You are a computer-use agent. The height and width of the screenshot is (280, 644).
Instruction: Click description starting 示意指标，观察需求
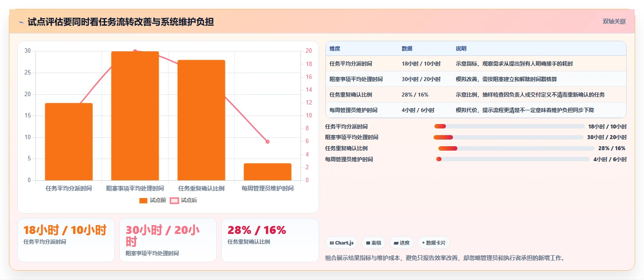[x=514, y=64]
